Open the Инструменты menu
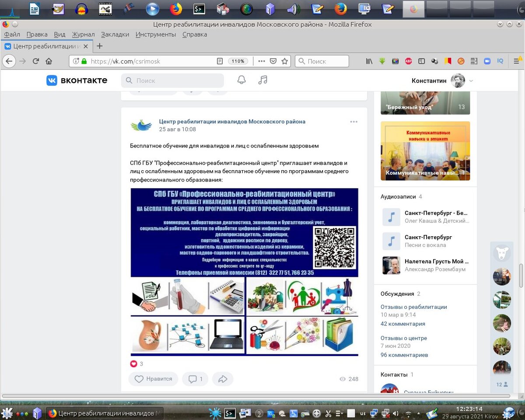 pos(156,35)
